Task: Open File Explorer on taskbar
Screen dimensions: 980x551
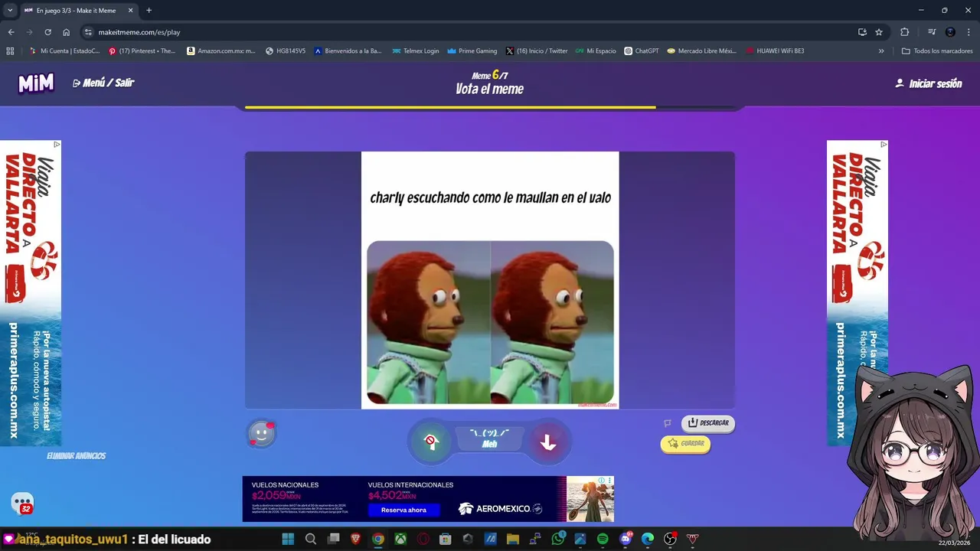Action: [513, 539]
